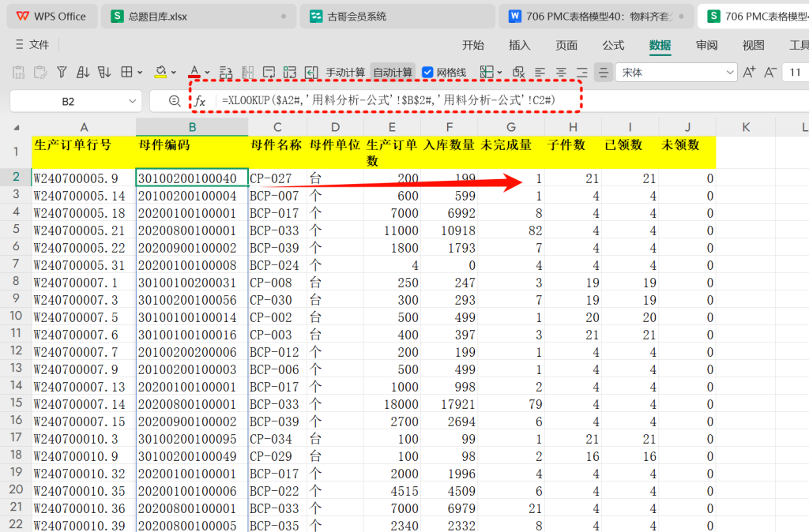809x532 pixels.
Task: Open the 文件 menu
Action: click(x=39, y=45)
